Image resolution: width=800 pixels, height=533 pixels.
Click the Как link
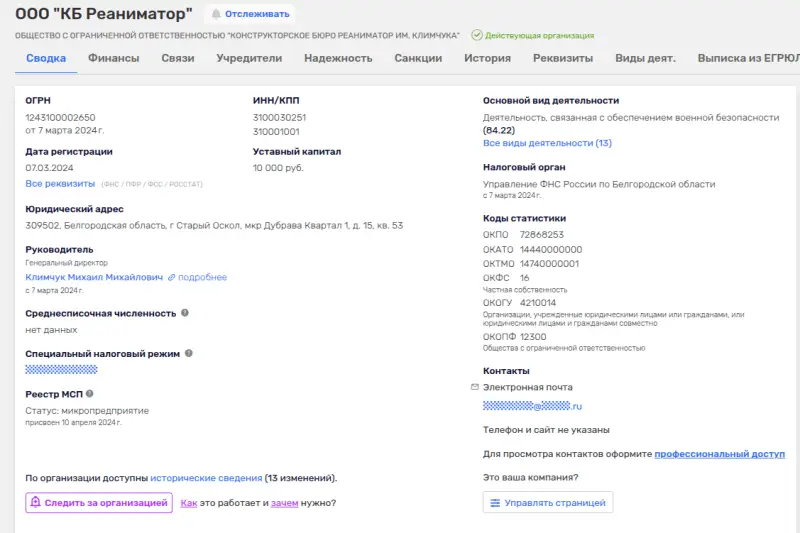[x=189, y=503]
